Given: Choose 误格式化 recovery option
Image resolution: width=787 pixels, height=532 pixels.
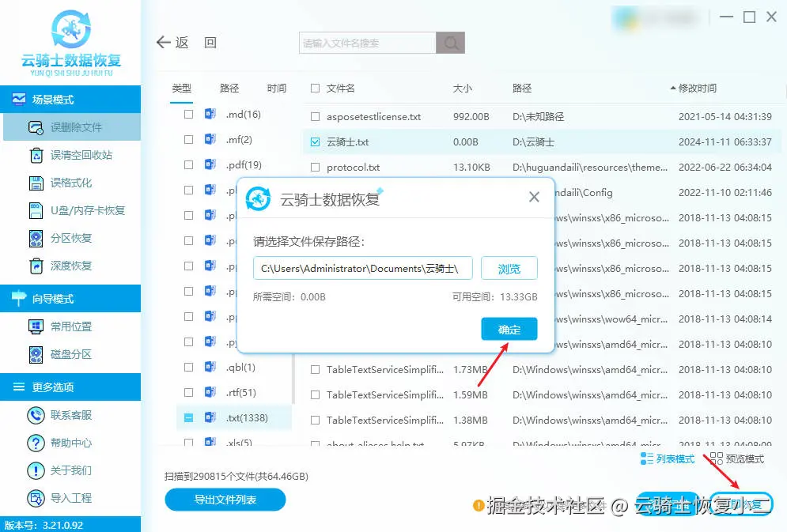Looking at the screenshot, I should (x=72, y=183).
